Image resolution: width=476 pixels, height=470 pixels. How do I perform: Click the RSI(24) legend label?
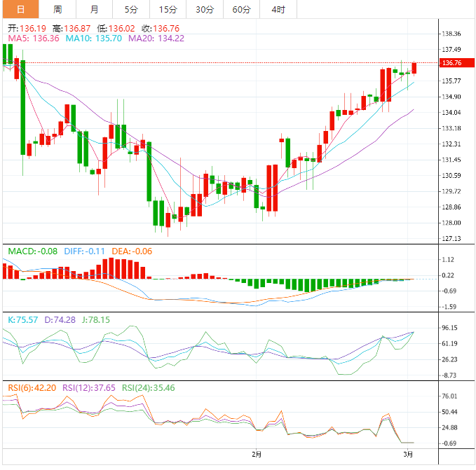(149, 387)
